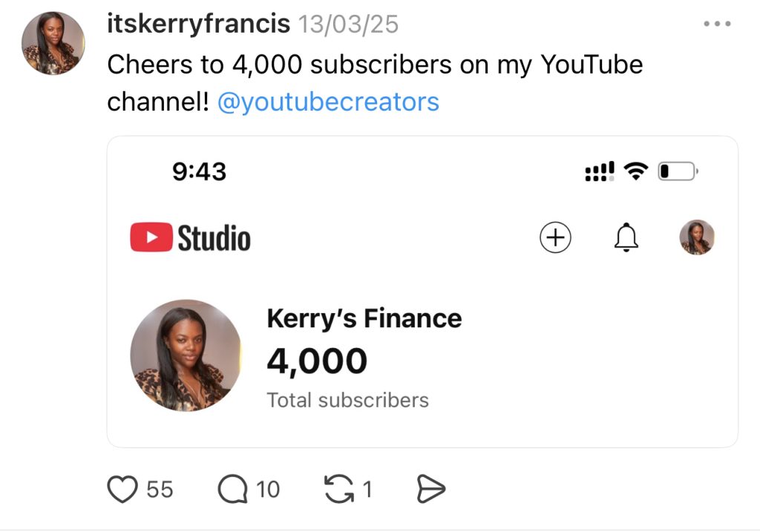Screen dimensions: 760x532
Task: Click the poster's profile picture
Action: click(53, 43)
